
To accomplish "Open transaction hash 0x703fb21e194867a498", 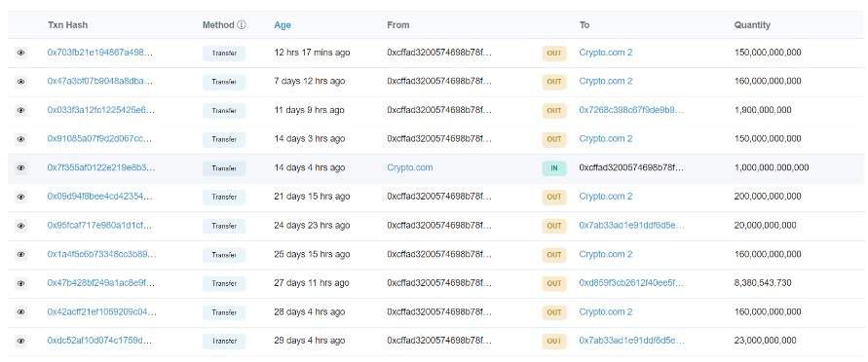I will click(99, 53).
